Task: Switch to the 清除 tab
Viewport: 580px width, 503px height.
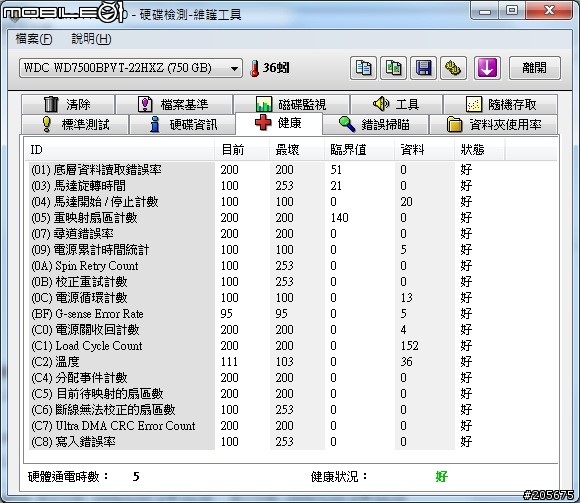Action: tap(68, 104)
